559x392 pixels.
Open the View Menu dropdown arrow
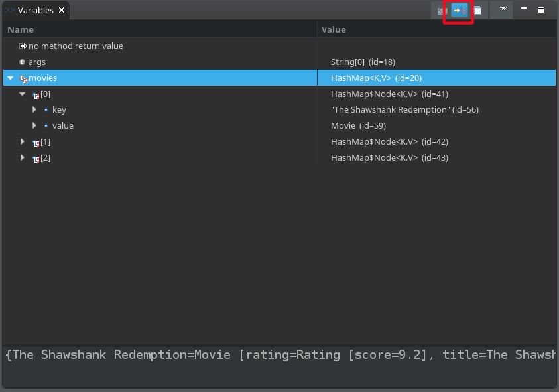tap(503, 10)
